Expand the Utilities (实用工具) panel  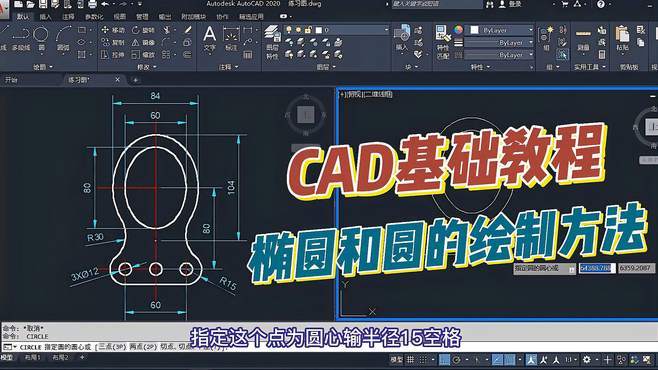pyautogui.click(x=590, y=67)
